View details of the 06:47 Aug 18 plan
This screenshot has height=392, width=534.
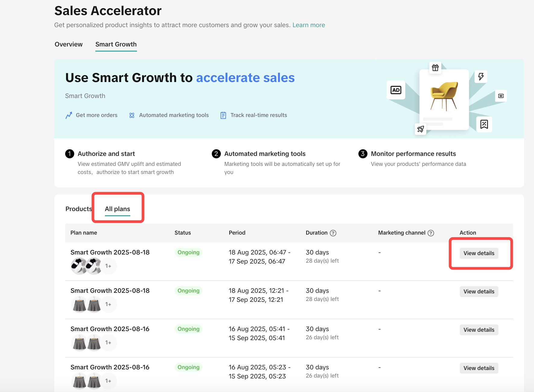pyautogui.click(x=479, y=253)
